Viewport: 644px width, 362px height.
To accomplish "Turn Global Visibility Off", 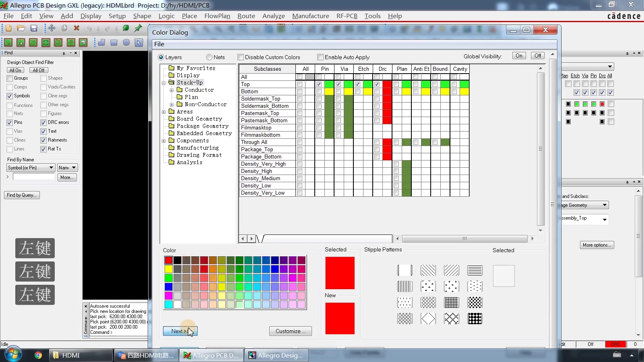I will [538, 56].
